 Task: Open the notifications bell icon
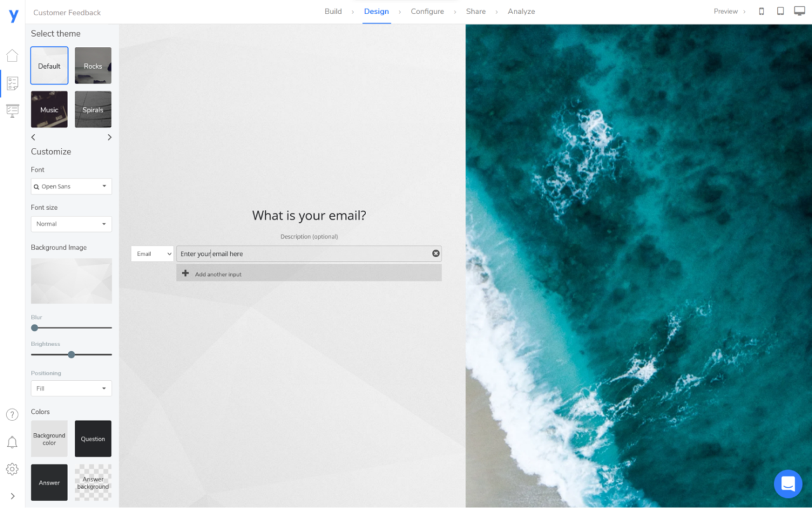click(12, 442)
